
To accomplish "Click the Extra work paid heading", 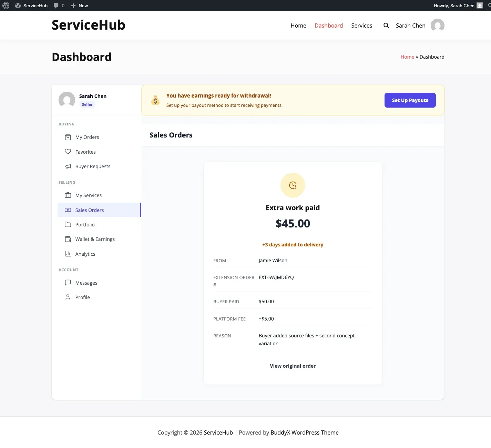I will coord(293,208).
